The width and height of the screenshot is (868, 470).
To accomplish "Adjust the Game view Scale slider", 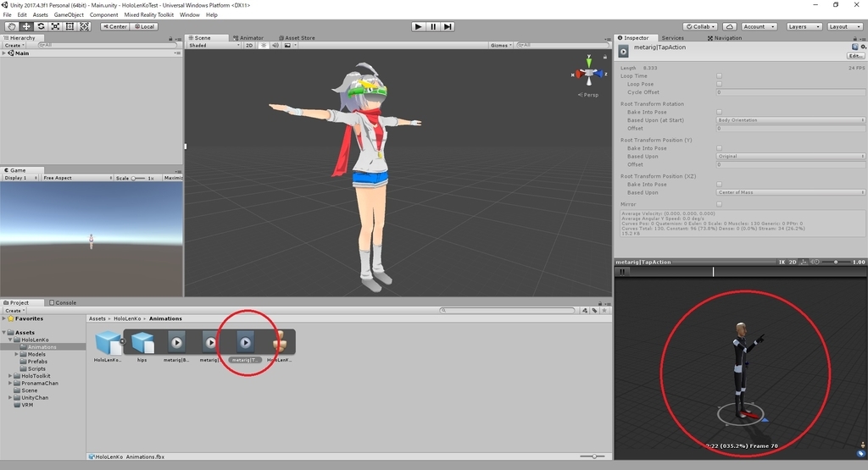I will tap(138, 178).
